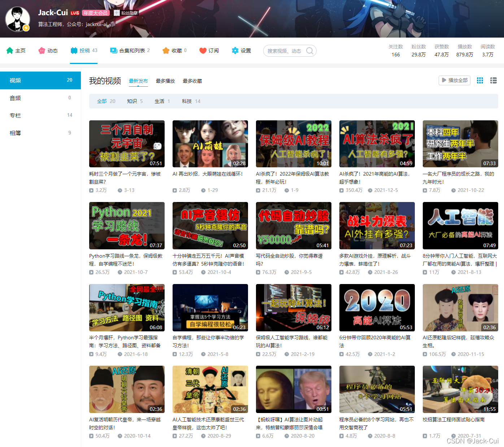Click the search magnifier icon
Viewport: 504px width, 447px height.
pos(310,51)
